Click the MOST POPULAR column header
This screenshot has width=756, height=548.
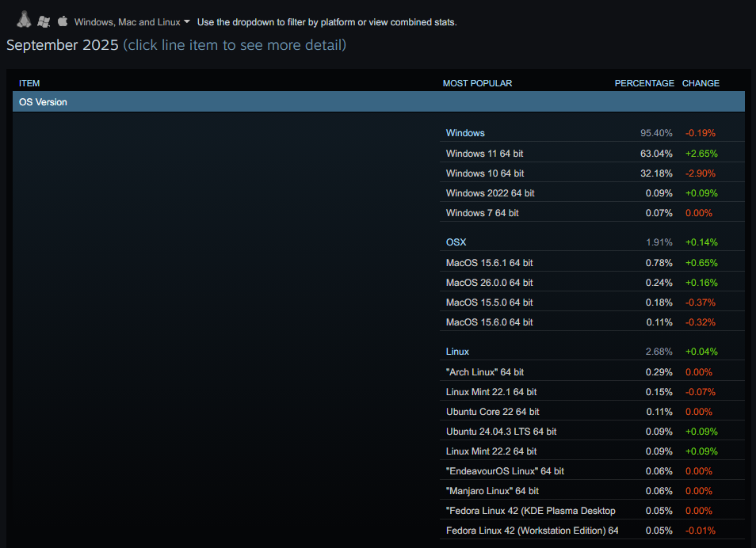coord(477,83)
